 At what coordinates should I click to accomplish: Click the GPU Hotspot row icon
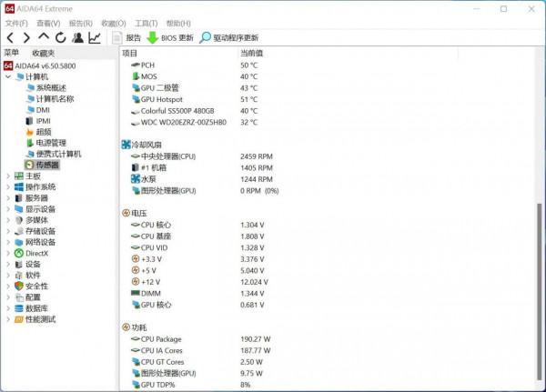(136, 99)
